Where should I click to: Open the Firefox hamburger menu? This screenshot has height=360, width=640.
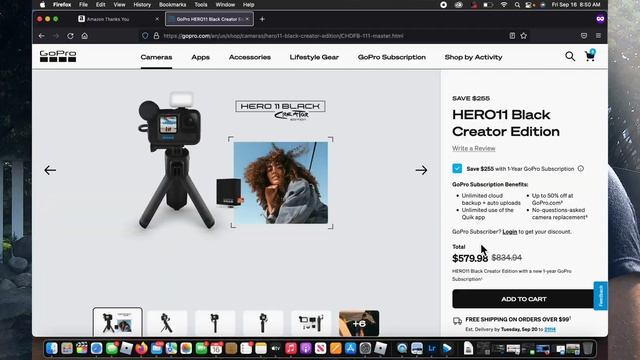(x=598, y=36)
